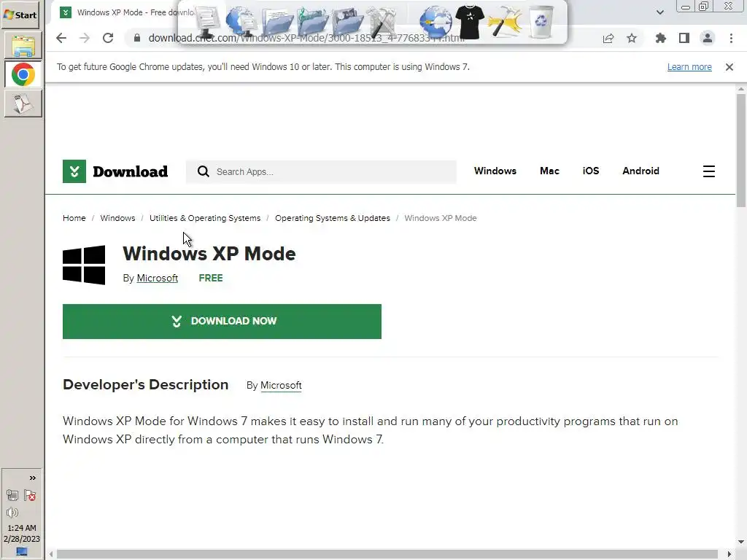Click the green Download site logo icon

74,171
